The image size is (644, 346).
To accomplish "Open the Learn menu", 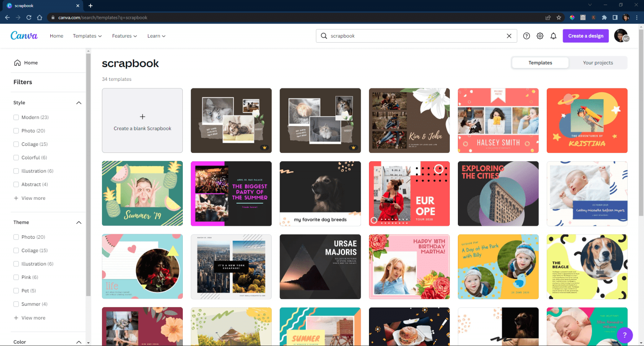I will pos(156,36).
